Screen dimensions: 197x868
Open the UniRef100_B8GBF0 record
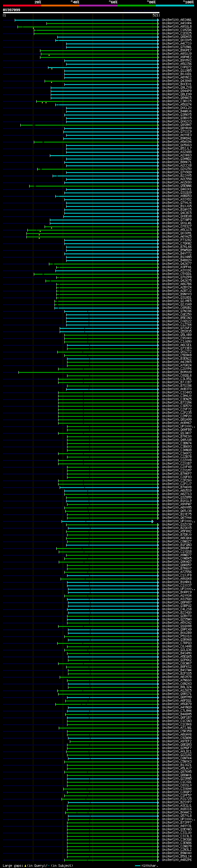[x=176, y=549]
